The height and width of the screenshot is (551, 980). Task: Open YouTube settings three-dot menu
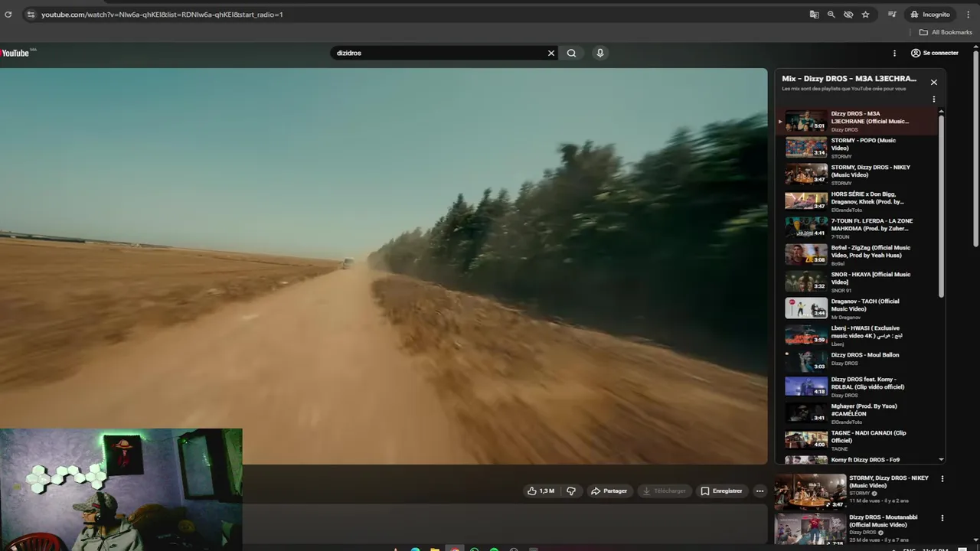tap(894, 53)
